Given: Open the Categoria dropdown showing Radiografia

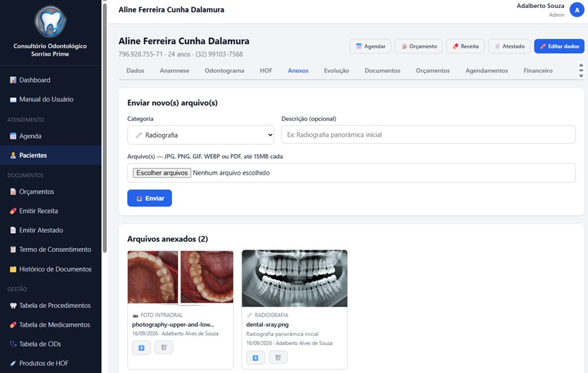Looking at the screenshot, I should tap(200, 135).
